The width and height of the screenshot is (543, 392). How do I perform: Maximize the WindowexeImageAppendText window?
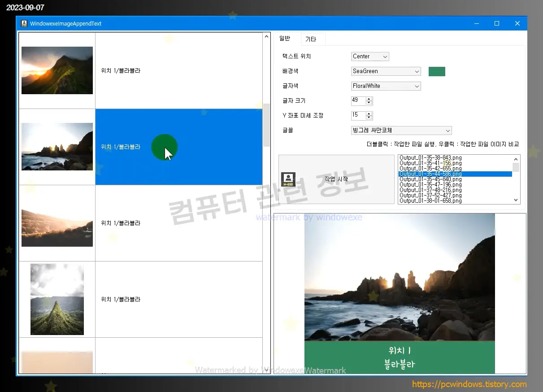coord(497,23)
